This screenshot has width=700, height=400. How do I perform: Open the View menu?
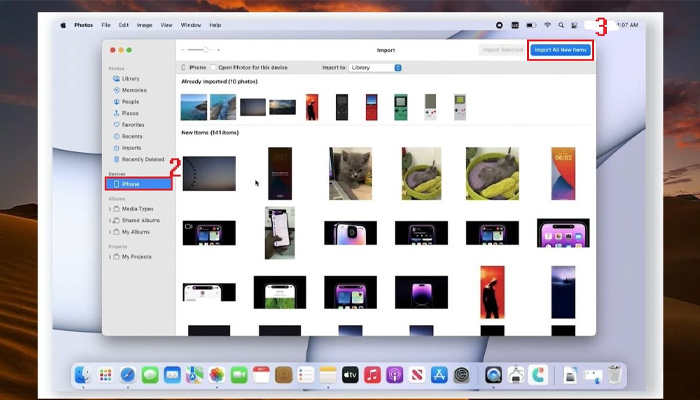166,25
